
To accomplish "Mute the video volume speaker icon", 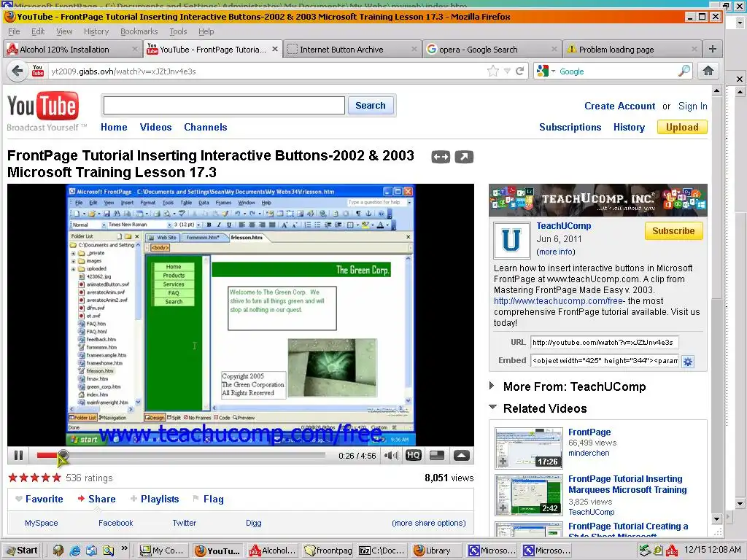I will tap(391, 456).
